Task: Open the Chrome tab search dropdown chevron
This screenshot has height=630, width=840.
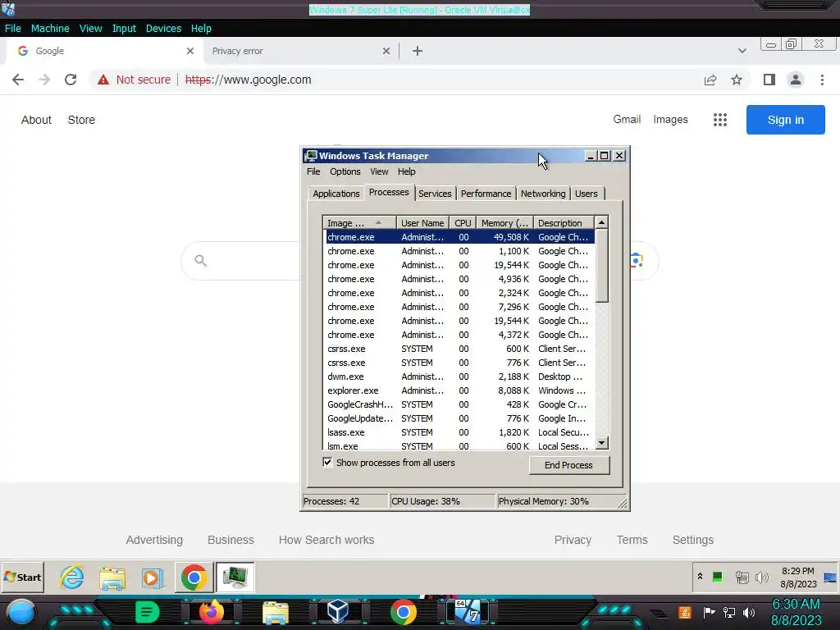Action: coord(742,51)
